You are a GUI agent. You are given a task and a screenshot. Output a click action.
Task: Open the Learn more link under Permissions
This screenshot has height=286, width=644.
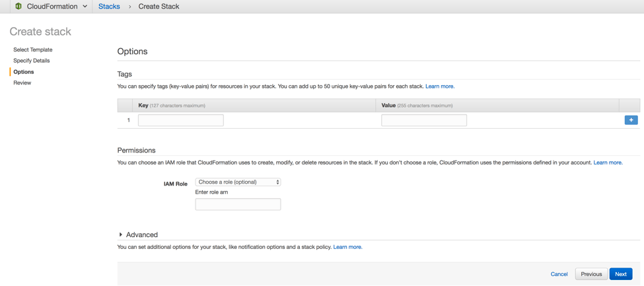click(608, 162)
